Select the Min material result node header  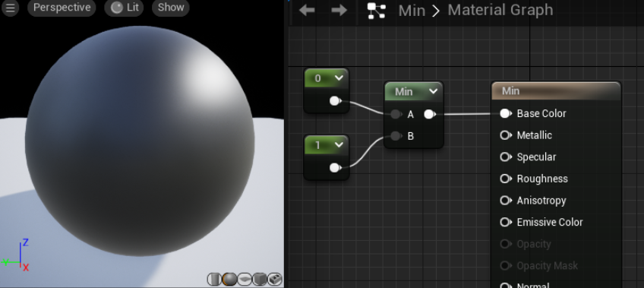point(556,90)
